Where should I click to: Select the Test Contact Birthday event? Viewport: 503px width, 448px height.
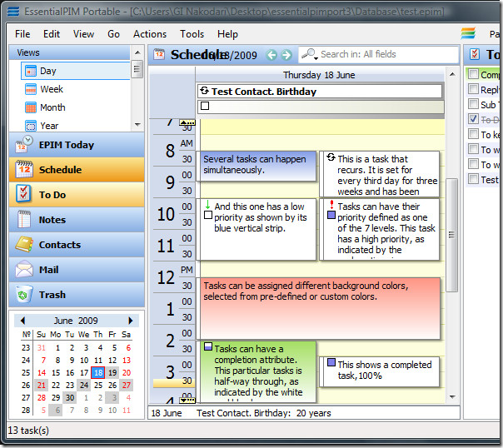320,92
